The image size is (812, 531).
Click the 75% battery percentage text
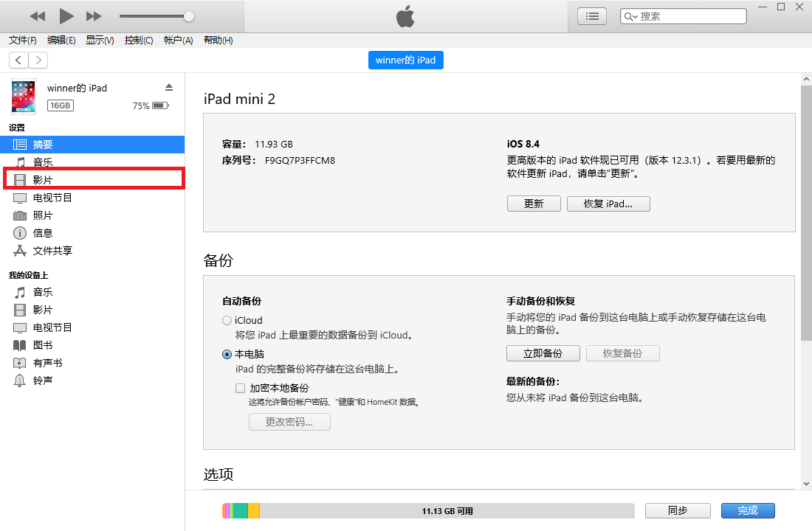pos(141,105)
